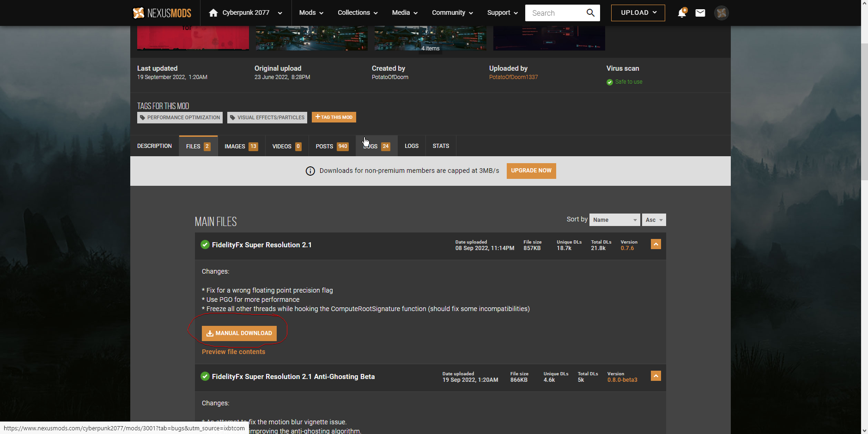Click version 0.7.6 text
868x434 pixels.
[627, 248]
